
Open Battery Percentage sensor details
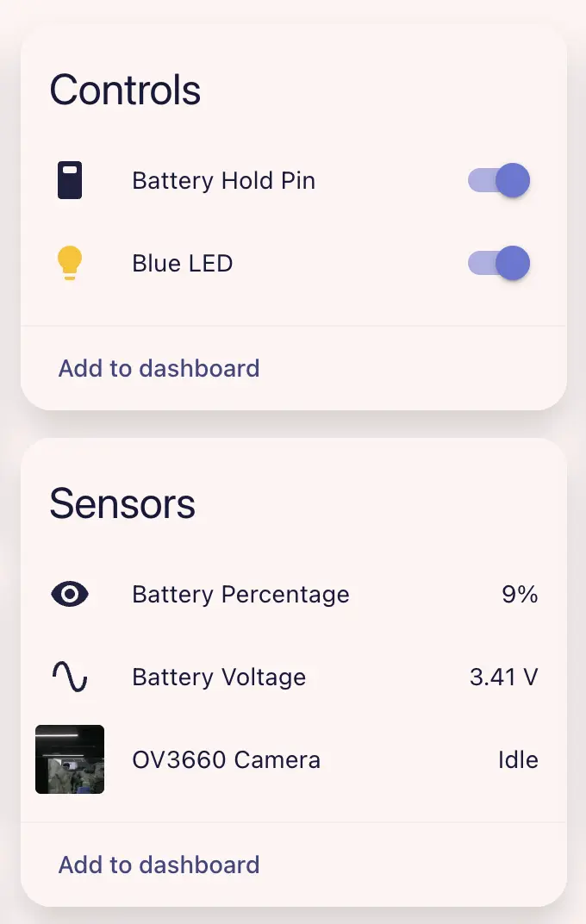click(240, 595)
